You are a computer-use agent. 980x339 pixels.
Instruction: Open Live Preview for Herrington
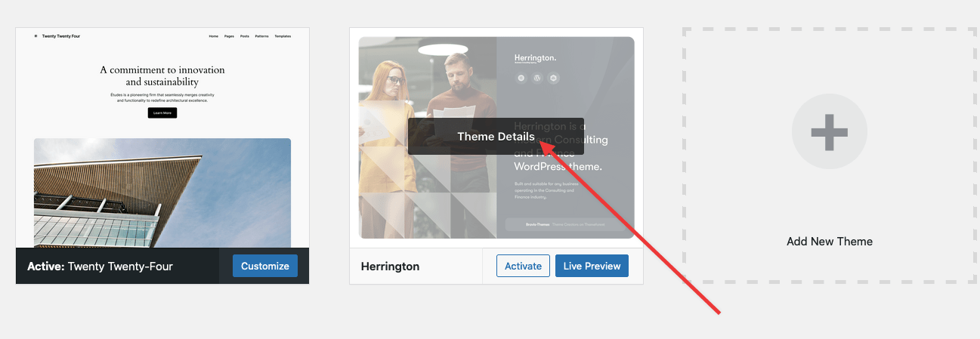pyautogui.click(x=592, y=266)
